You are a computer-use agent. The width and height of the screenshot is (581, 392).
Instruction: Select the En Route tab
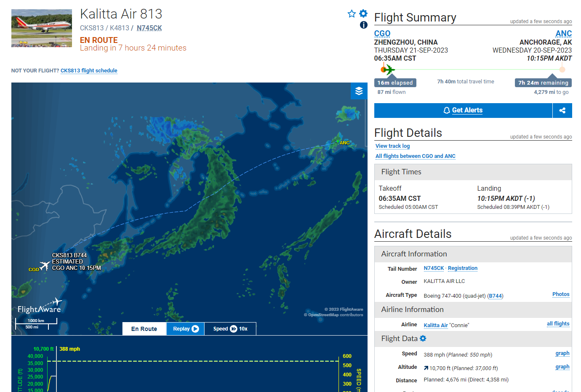point(144,329)
